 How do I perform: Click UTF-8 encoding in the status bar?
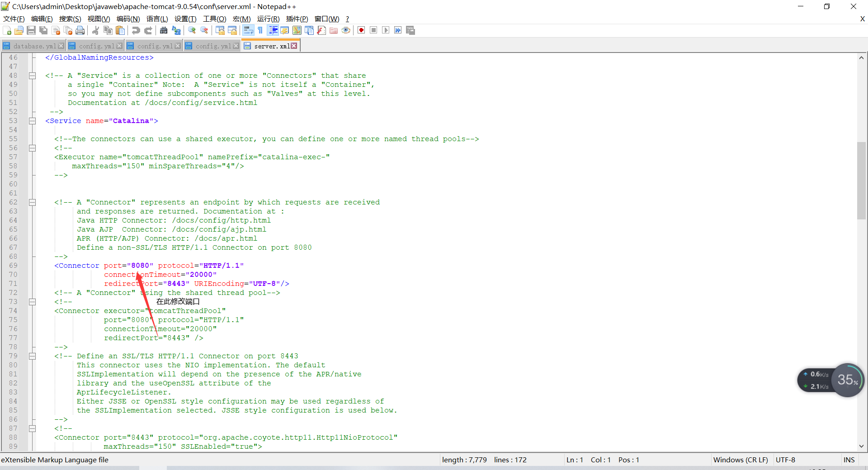click(785, 460)
